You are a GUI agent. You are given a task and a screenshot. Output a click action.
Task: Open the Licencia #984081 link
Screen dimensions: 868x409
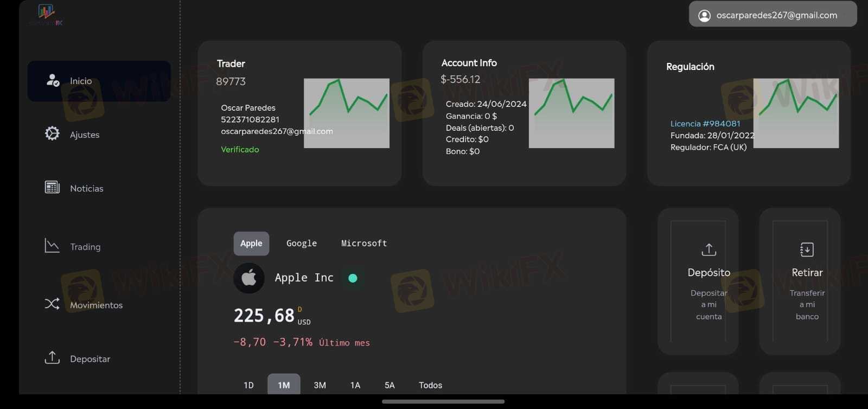[705, 124]
